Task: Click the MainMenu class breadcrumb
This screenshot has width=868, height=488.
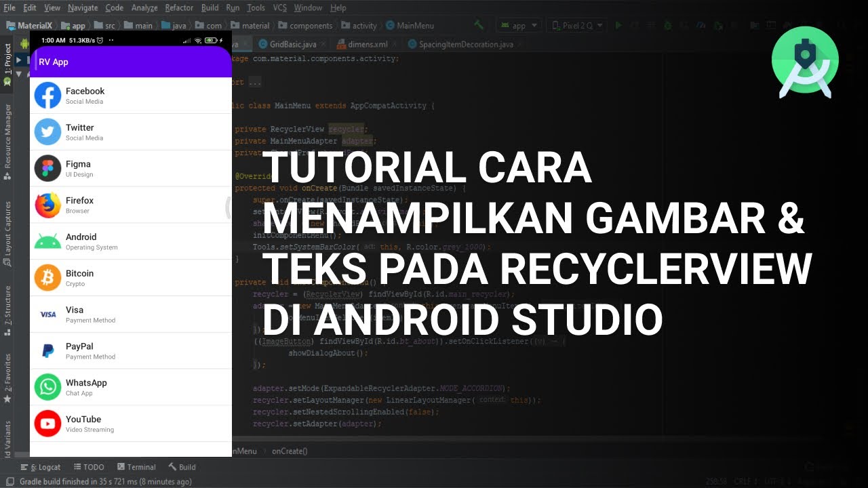Action: coord(410,26)
